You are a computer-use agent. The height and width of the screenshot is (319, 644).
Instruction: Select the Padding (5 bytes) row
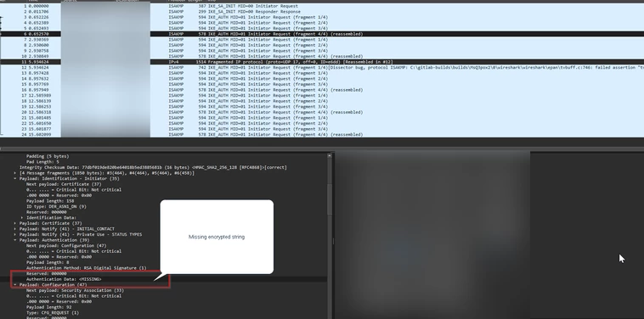click(163, 156)
